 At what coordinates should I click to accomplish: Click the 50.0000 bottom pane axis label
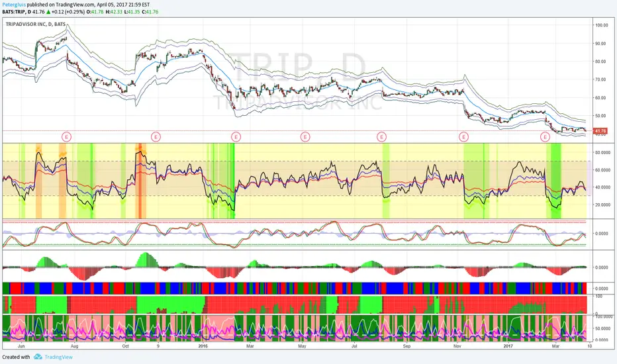(602, 328)
